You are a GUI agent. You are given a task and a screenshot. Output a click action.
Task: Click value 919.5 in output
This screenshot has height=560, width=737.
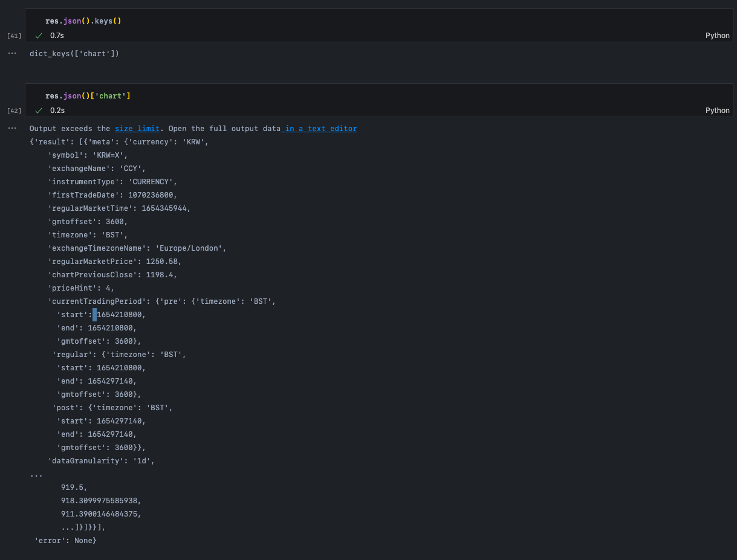point(74,488)
